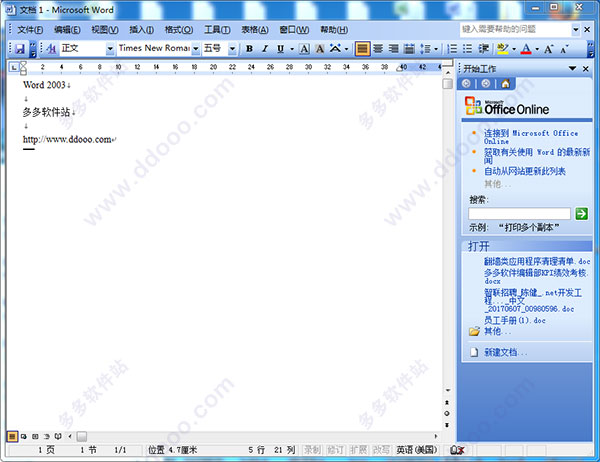Open the Style dropdown showing 正文
The width and height of the screenshot is (600, 462).
[109, 49]
